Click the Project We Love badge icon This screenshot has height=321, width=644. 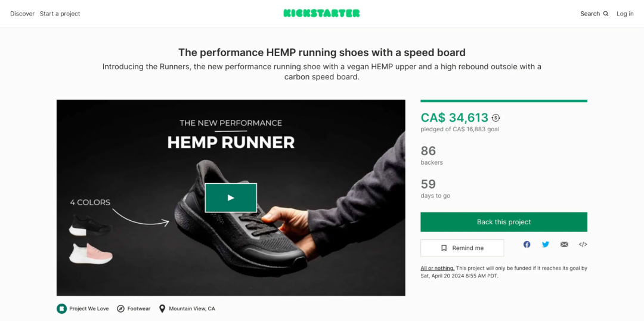pos(61,308)
